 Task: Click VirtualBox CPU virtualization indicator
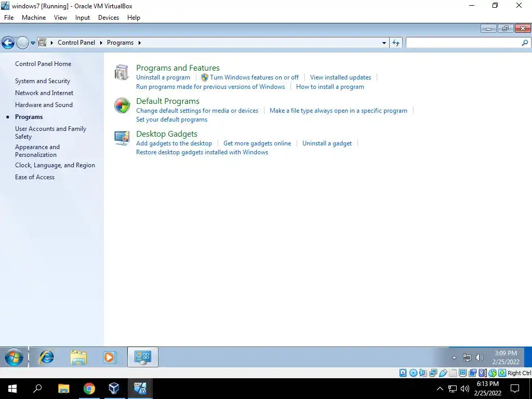[482, 373]
